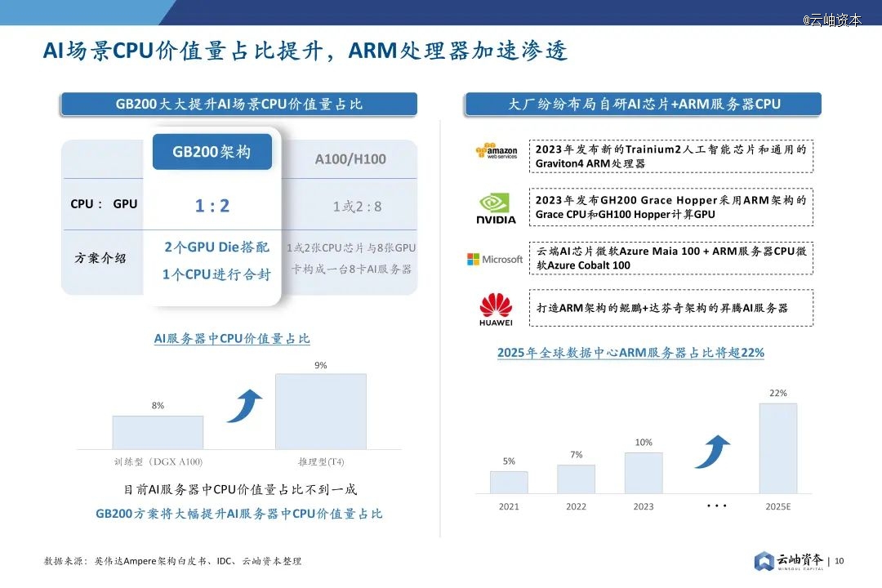Click the Azure Maia 100 description box

670,258
